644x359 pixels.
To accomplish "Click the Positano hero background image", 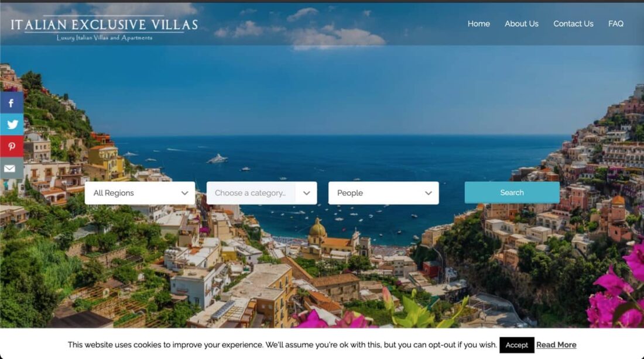I will coord(322,102).
